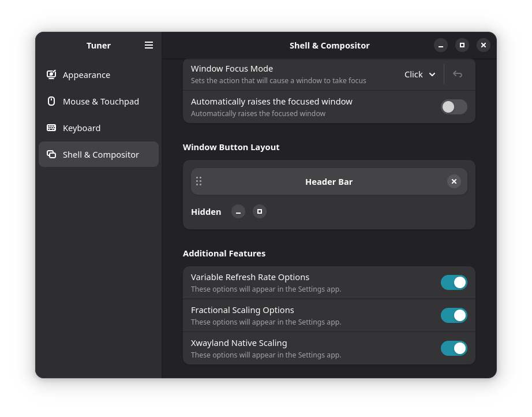Switch to the Mouse & Touchpad section
The width and height of the screenshot is (532, 417).
(101, 101)
